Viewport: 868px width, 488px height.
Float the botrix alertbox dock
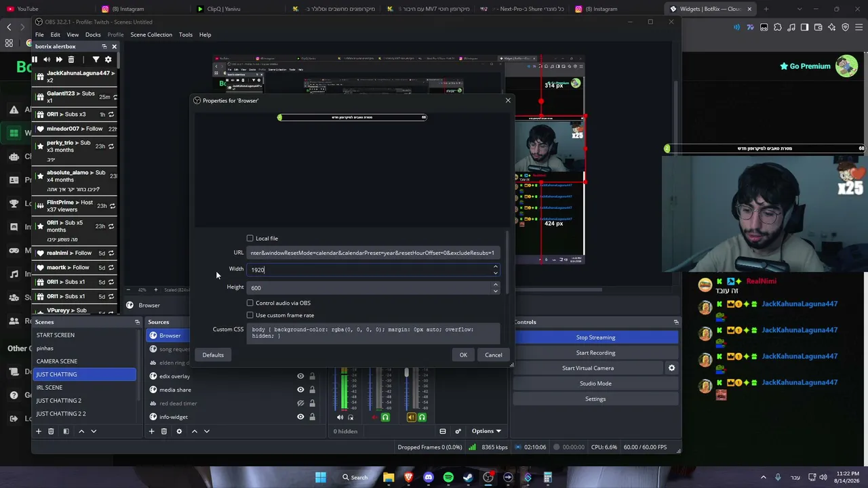coord(104,46)
